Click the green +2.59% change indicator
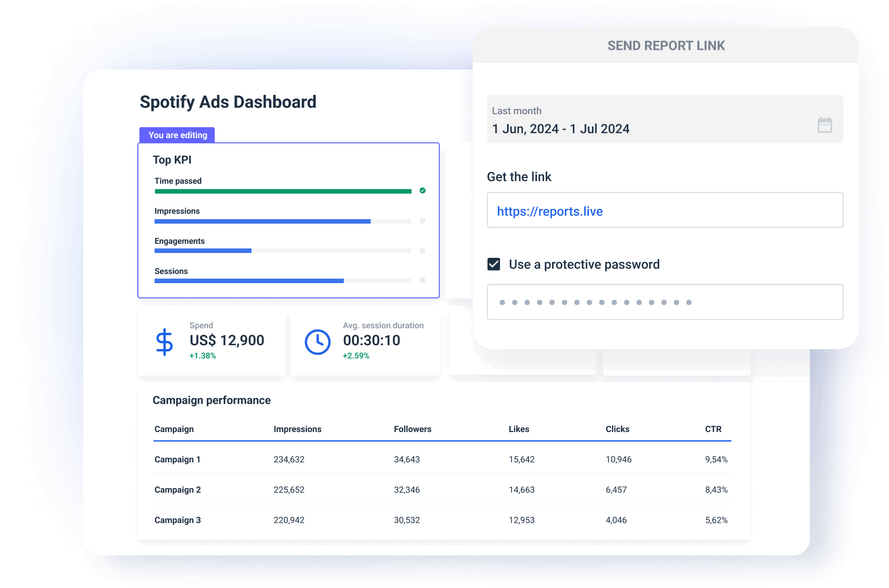889x588 pixels. coord(355,355)
